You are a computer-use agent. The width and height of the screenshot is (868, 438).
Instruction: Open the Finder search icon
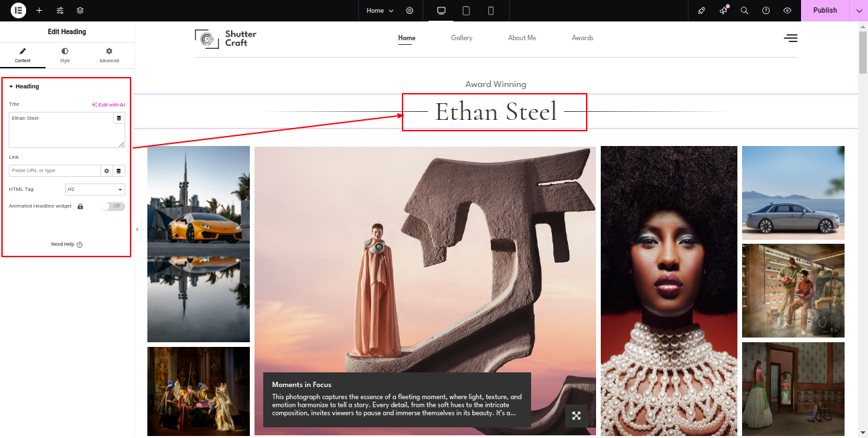pyautogui.click(x=744, y=11)
